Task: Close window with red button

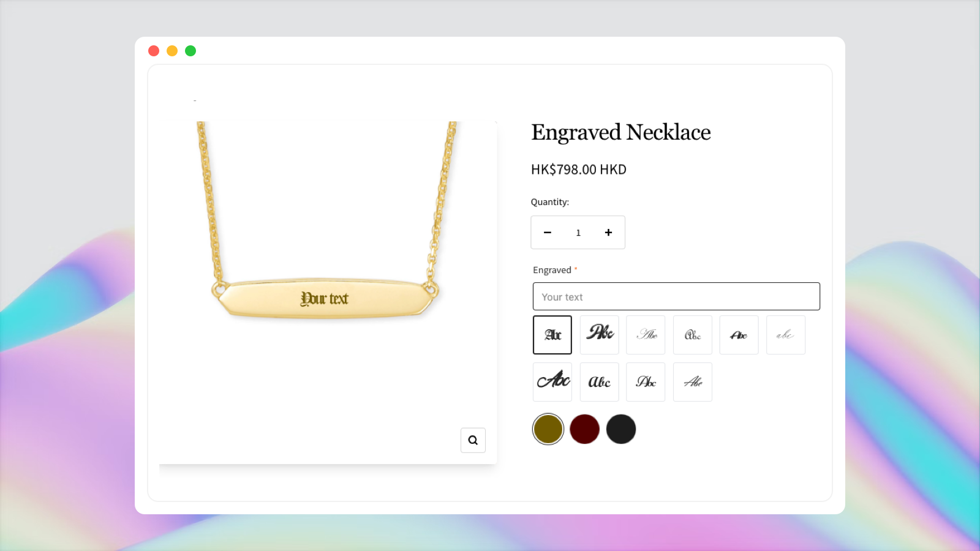Action: click(x=154, y=51)
